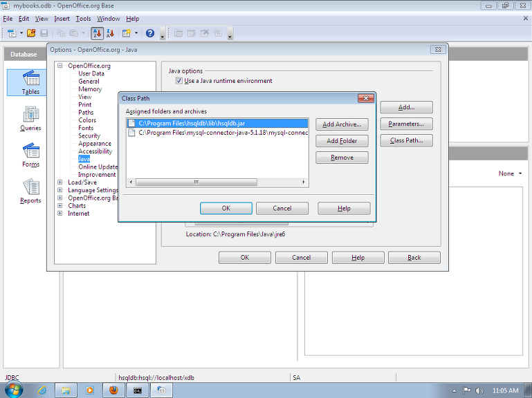Select the mysql-connector-java class path entry

point(217,133)
